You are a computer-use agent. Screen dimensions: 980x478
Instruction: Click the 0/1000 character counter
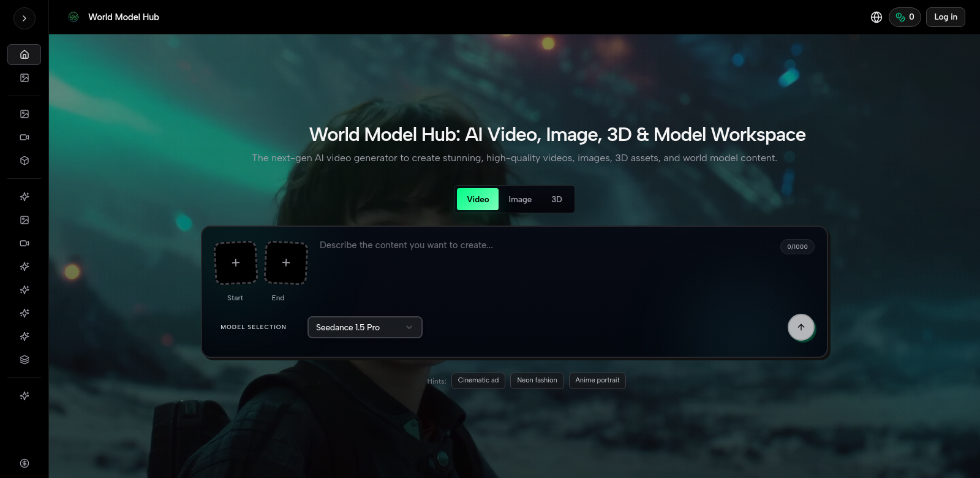click(797, 246)
